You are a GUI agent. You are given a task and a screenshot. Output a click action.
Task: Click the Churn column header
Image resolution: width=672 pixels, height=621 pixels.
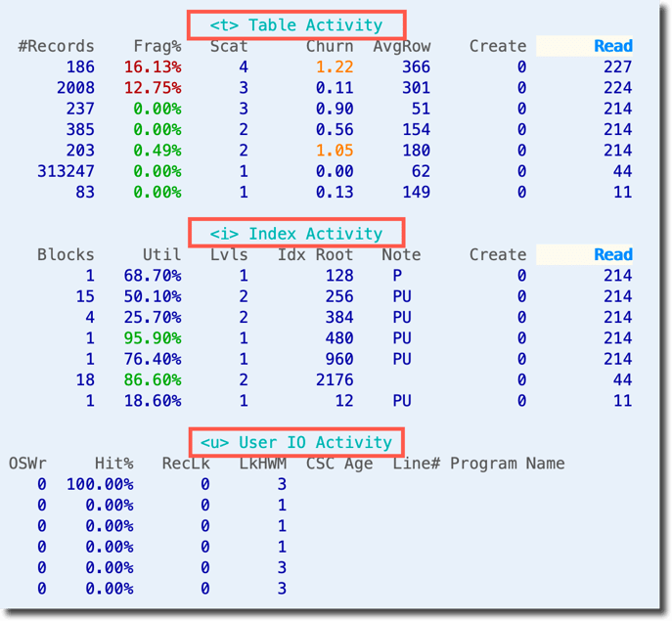[330, 46]
